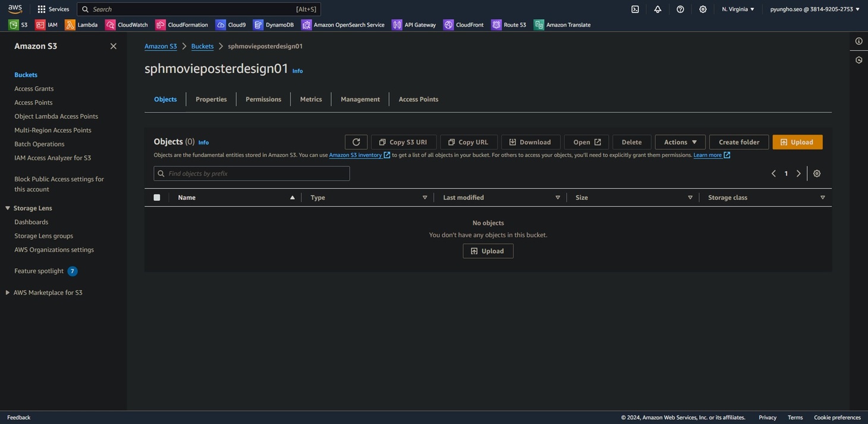Go to previous page of objects

click(773, 174)
